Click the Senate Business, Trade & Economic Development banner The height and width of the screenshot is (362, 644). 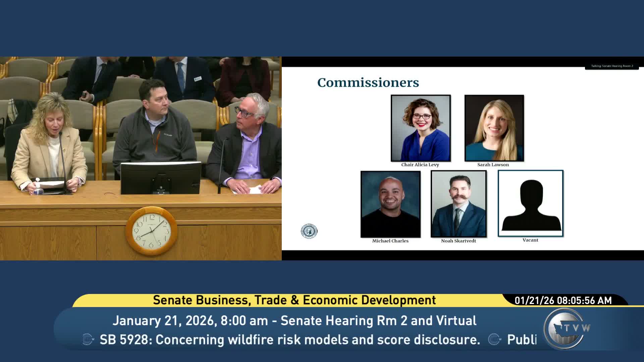(294, 300)
